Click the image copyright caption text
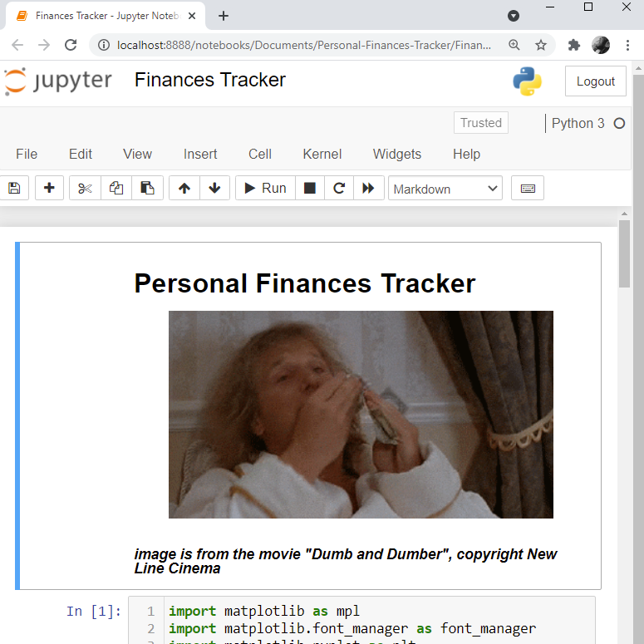 click(x=346, y=561)
